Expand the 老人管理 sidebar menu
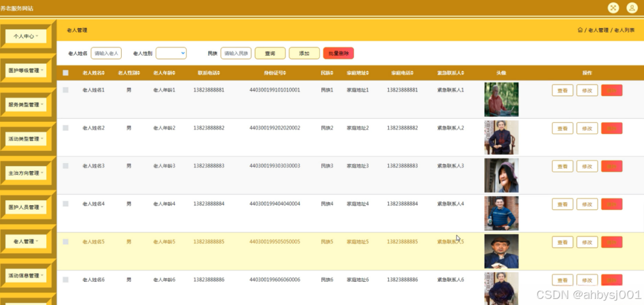 coord(26,241)
